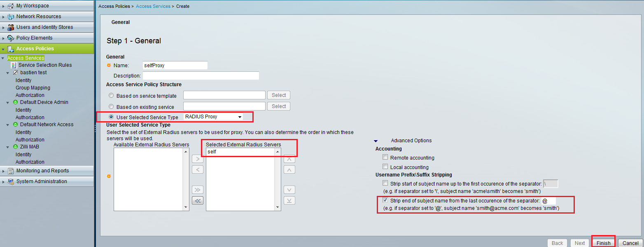This screenshot has height=247, width=644.
Task: Click the green status icon of Default Network Access
Action: [16, 125]
